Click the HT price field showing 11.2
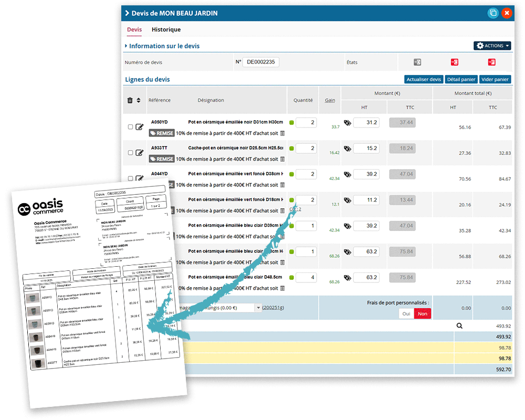This screenshot has height=420, width=525. pyautogui.click(x=366, y=200)
